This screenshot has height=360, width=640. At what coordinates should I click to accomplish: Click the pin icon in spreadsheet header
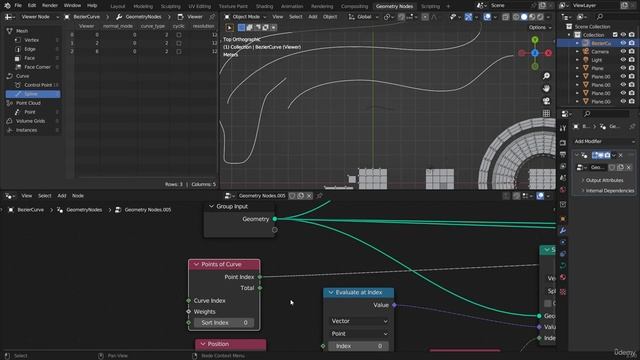coord(212,17)
